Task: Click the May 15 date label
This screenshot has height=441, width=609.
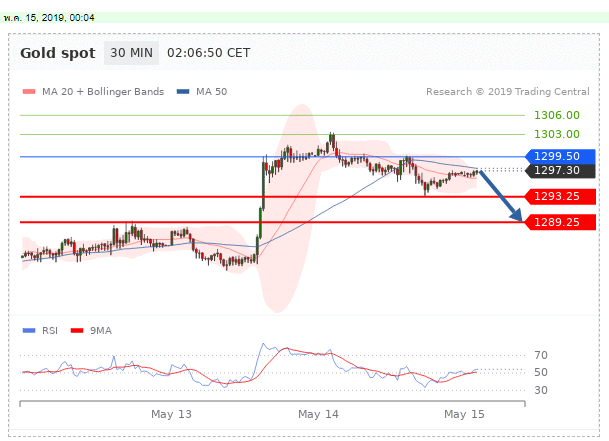Action: [x=464, y=414]
